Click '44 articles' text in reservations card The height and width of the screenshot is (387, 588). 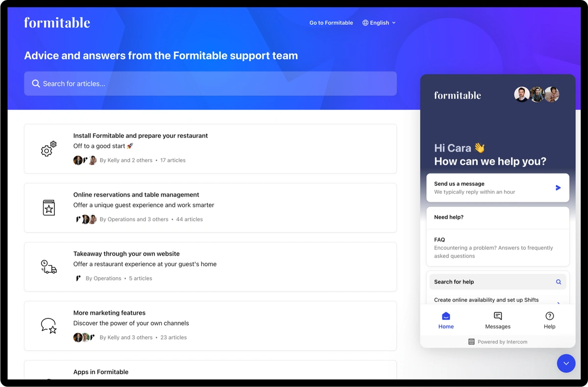pos(189,219)
